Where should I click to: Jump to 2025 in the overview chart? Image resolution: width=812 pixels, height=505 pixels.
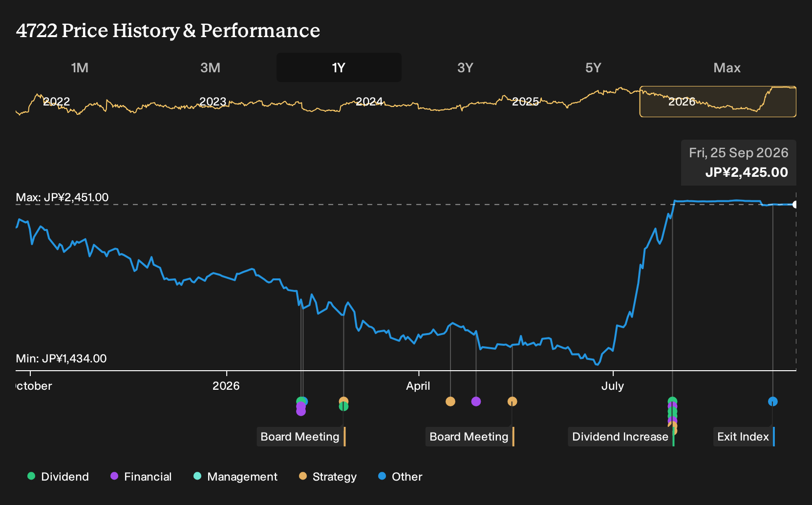tap(526, 102)
